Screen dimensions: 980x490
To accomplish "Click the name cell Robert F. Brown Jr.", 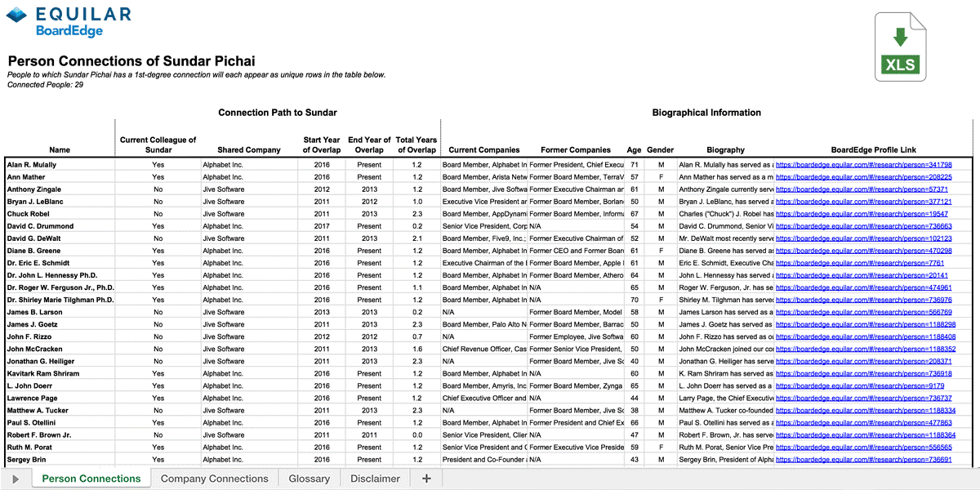I will point(60,435).
